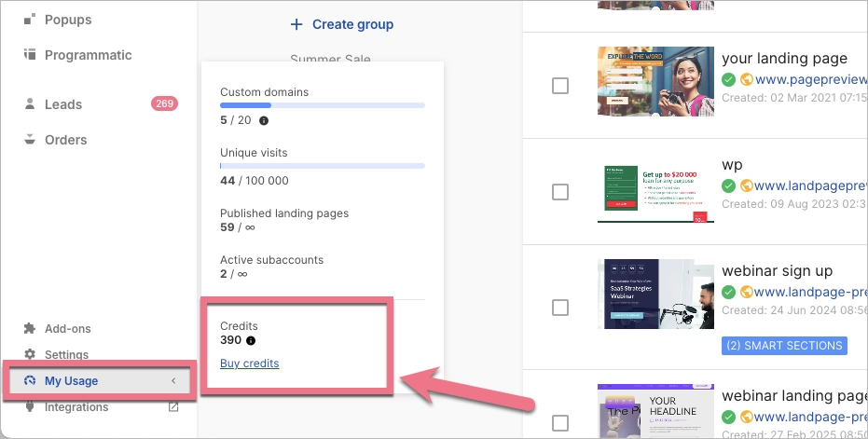Open the Summer Sale group

[330, 60]
